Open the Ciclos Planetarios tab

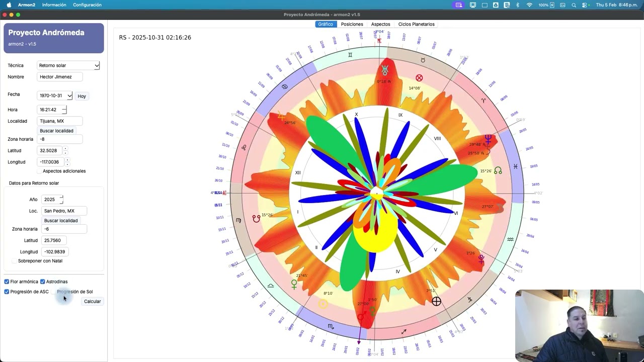click(416, 24)
